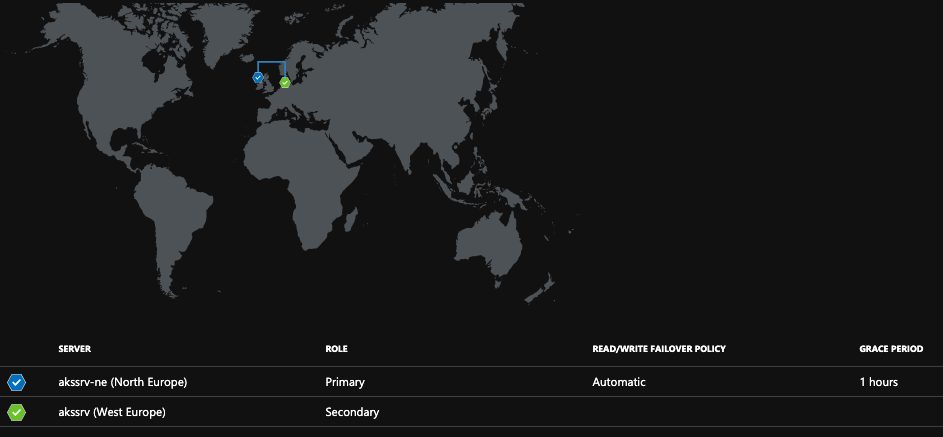The image size is (943, 437).
Task: Open the akssrv (West Europe) server
Action: 112,412
